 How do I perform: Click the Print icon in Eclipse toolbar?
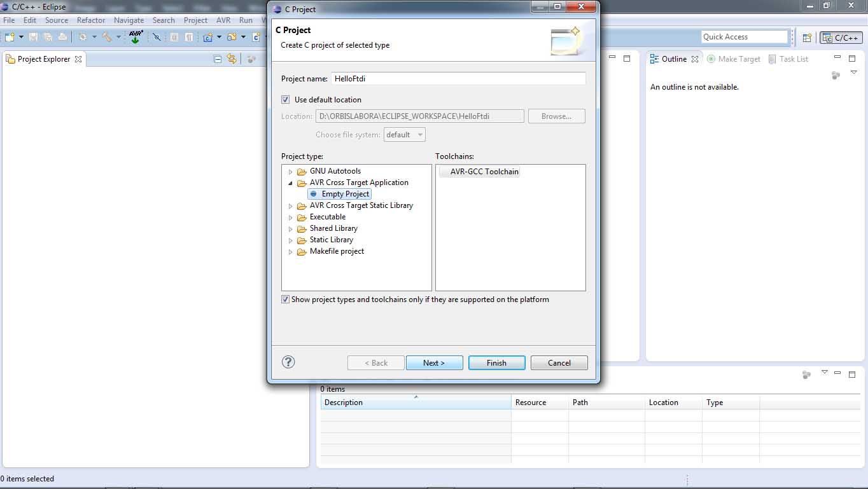62,37
